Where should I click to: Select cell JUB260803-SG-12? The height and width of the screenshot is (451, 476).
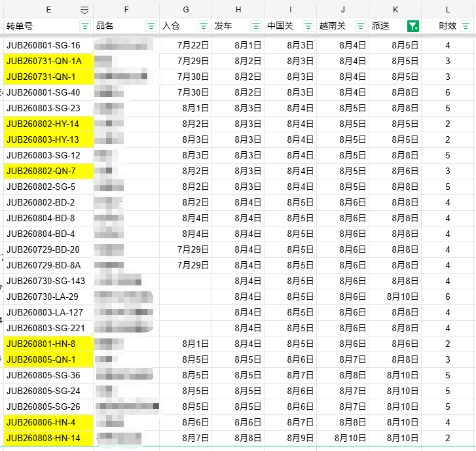pyautogui.click(x=48, y=155)
